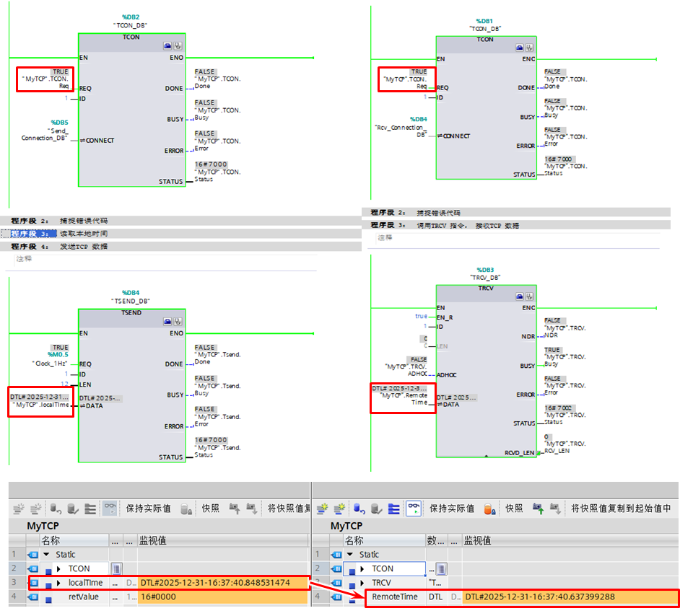Collapse the Static group in the left MyTCP table
Screen dimensions: 680x616
[47, 555]
